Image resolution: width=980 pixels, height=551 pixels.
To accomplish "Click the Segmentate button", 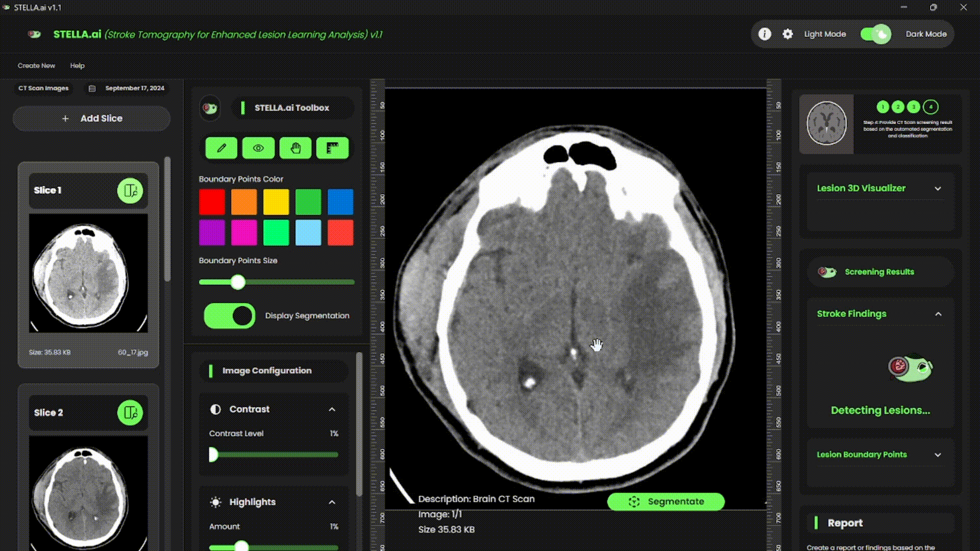I will coord(666,502).
